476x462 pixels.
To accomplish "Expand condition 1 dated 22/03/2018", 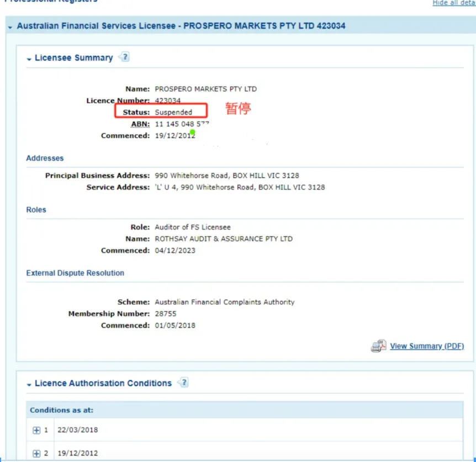I will point(36,430).
